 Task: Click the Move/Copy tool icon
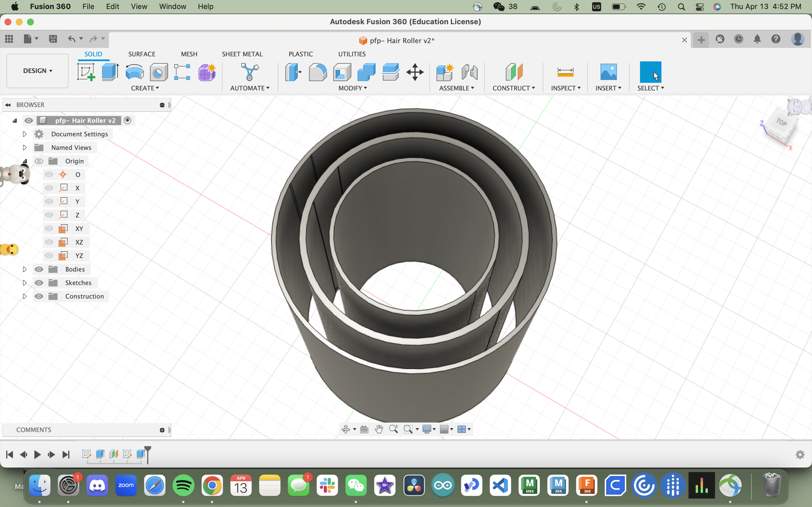coord(415,72)
